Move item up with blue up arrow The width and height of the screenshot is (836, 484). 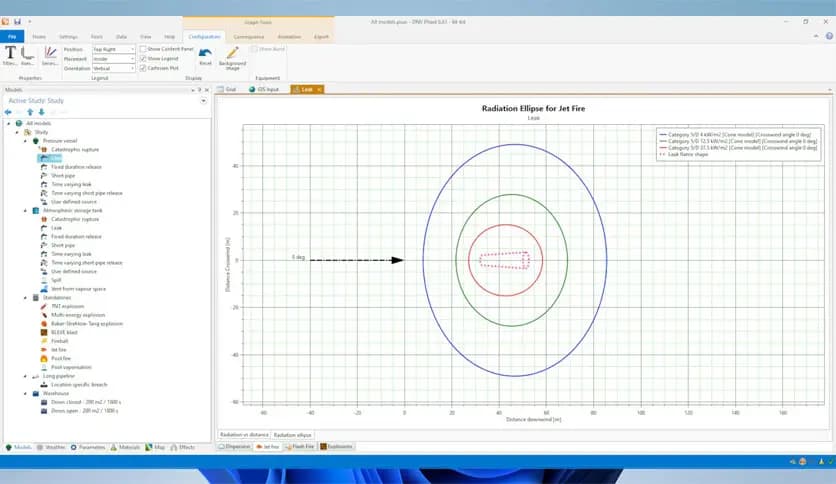coord(30,112)
